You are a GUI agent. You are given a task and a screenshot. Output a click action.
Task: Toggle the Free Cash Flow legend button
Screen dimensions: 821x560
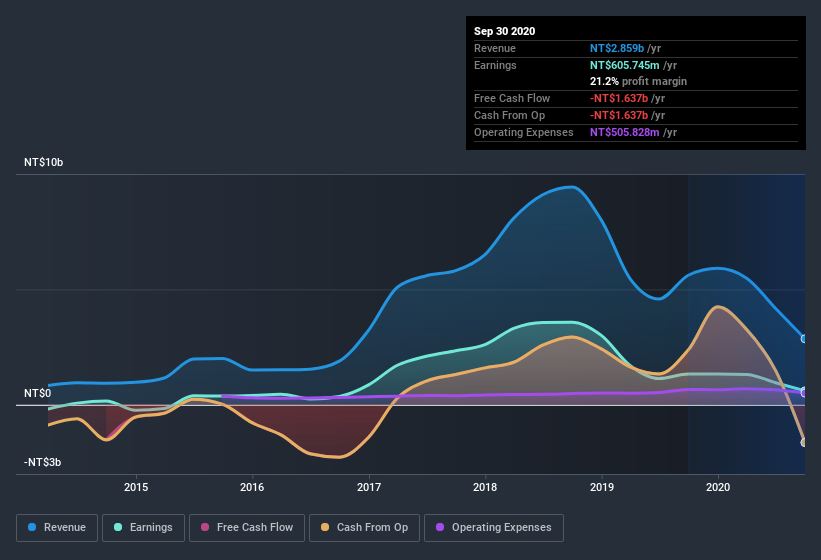pos(247,528)
